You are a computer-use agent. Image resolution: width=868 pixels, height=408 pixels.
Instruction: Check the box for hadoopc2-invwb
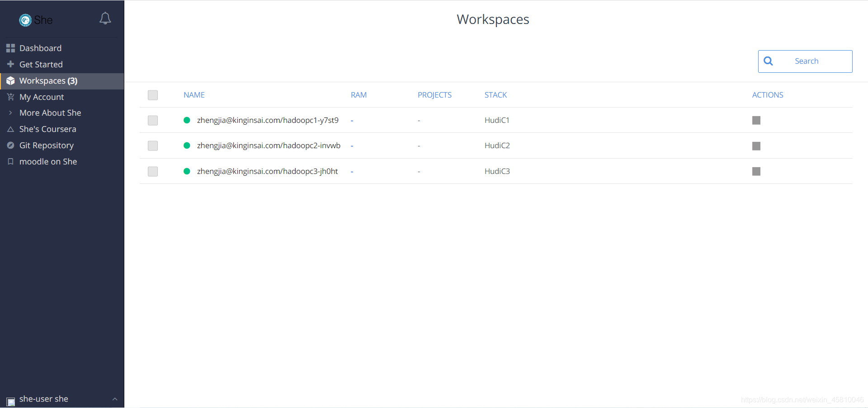[153, 145]
